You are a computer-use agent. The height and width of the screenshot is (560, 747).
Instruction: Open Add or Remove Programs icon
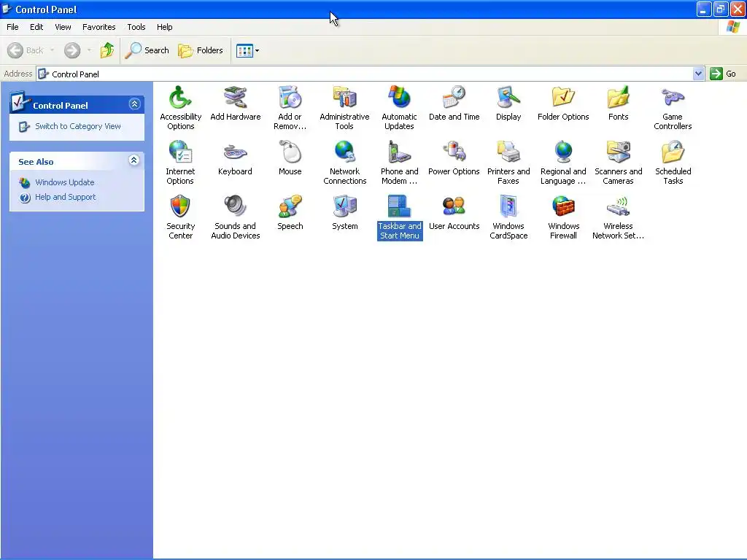[290, 108]
